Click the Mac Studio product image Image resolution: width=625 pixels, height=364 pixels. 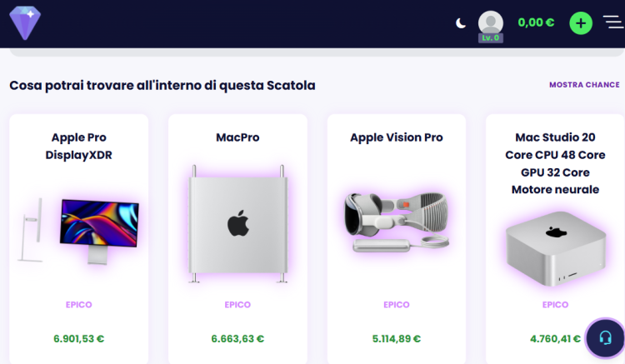[x=555, y=245]
